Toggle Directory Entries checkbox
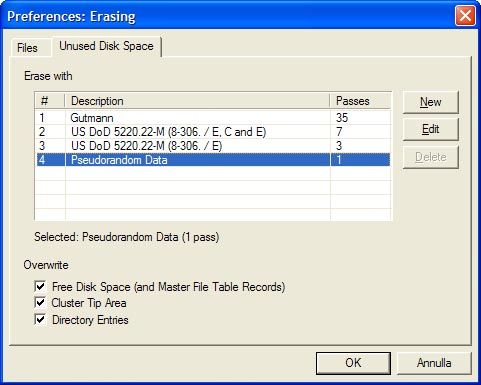Screen dimensions: 481x385 tap(40, 319)
